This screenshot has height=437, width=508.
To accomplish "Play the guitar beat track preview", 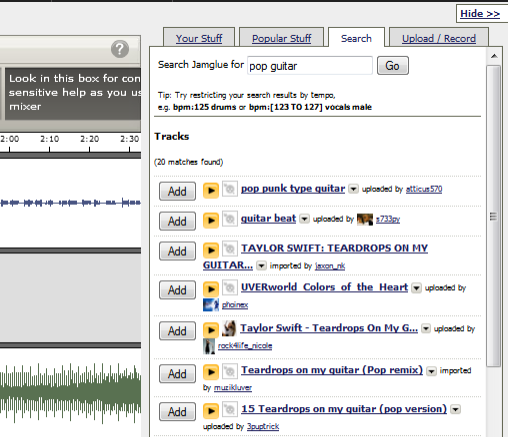I will pos(211,220).
